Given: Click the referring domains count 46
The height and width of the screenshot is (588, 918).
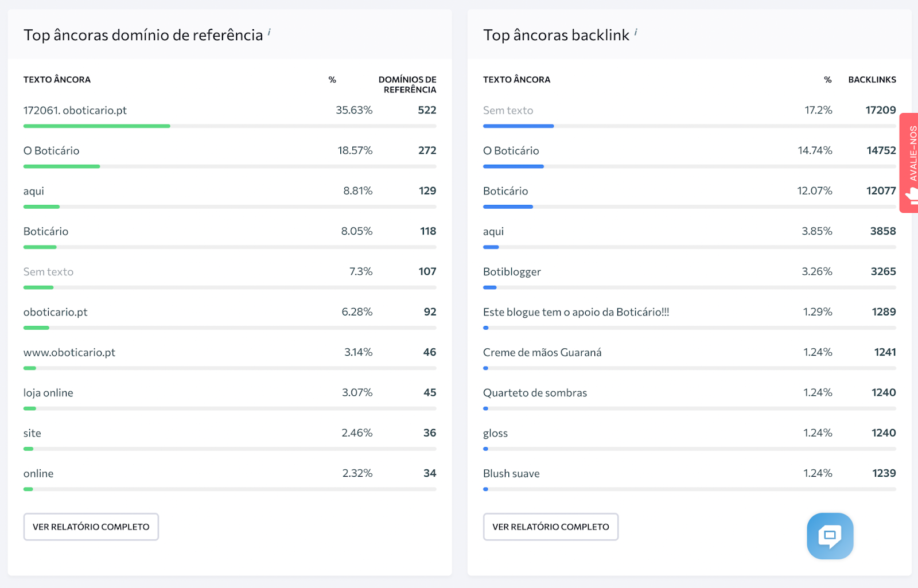Looking at the screenshot, I should click(x=430, y=352).
